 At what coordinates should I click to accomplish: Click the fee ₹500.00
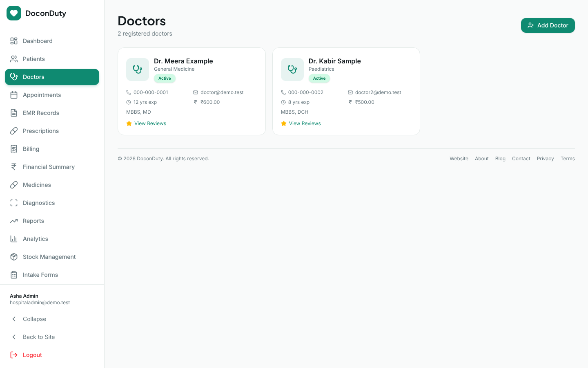point(365,102)
